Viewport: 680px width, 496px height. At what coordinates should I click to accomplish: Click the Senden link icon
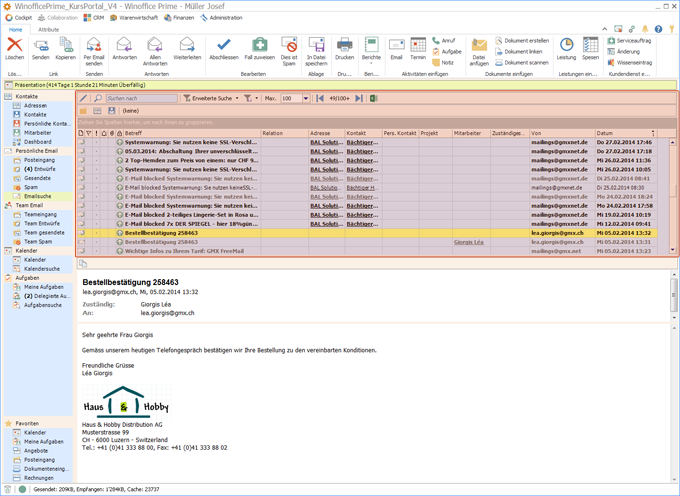click(x=41, y=45)
